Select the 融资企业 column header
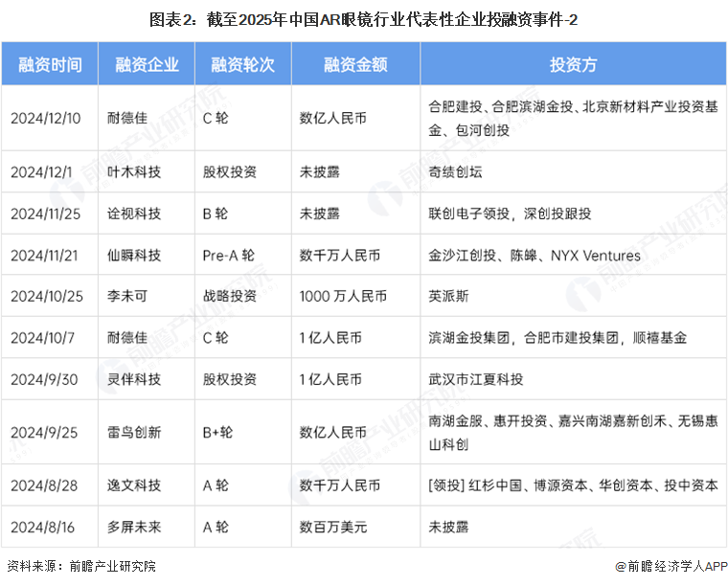 click(147, 64)
